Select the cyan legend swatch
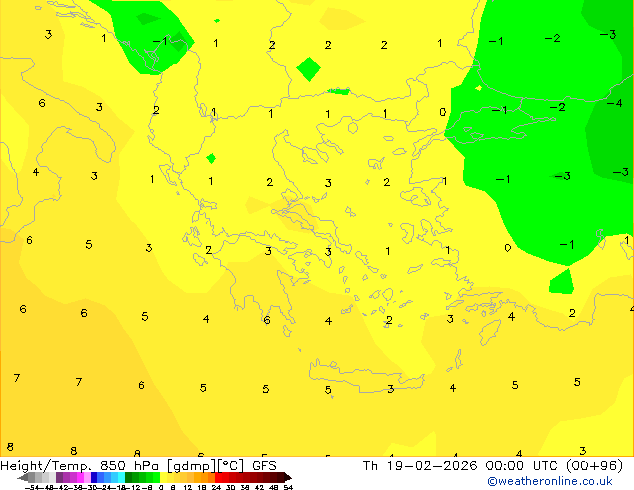 pos(122,477)
